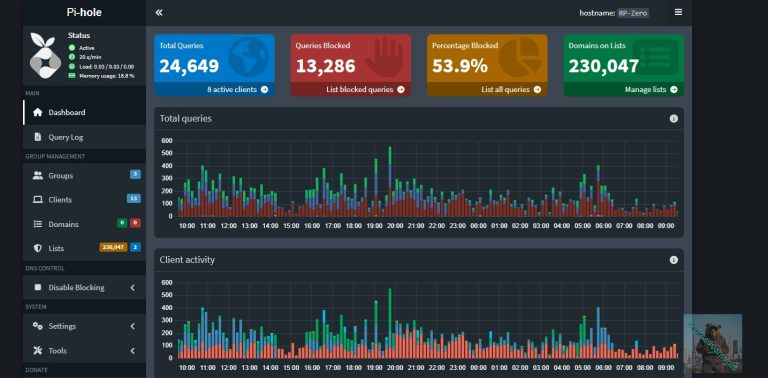Click the globe icon on Total Queries card
This screenshot has width=768, height=378.
pos(248,57)
